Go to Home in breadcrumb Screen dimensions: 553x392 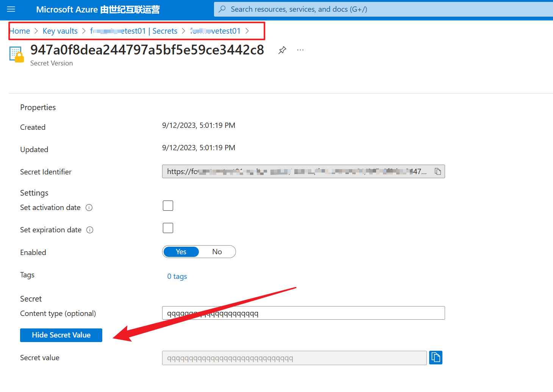pyautogui.click(x=20, y=31)
